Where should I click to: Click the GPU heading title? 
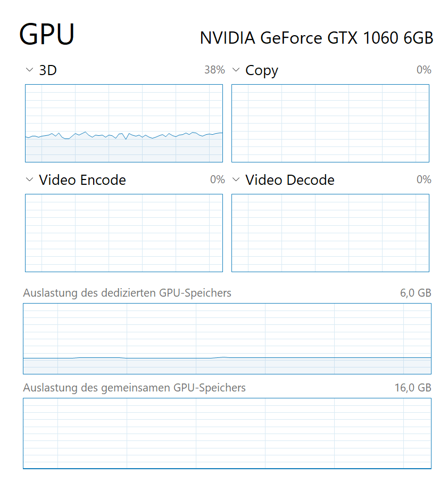pyautogui.click(x=47, y=34)
